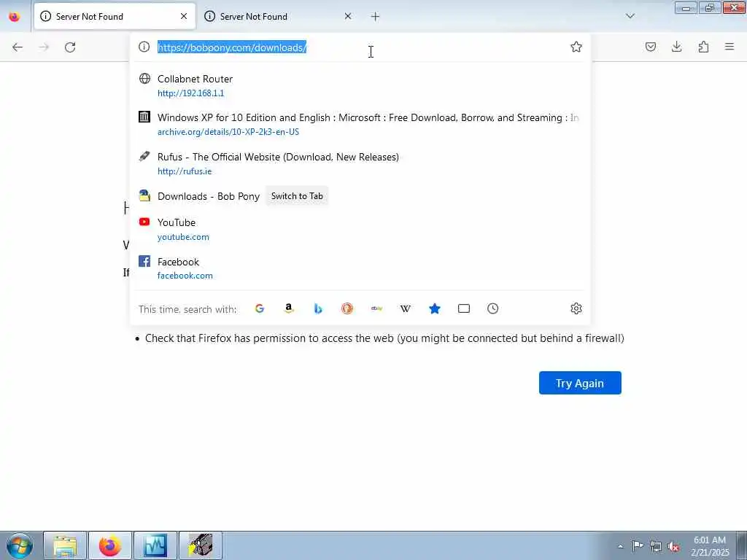Search this time with DuckDuckGo
Screen dimensions: 747x560
coord(347,308)
